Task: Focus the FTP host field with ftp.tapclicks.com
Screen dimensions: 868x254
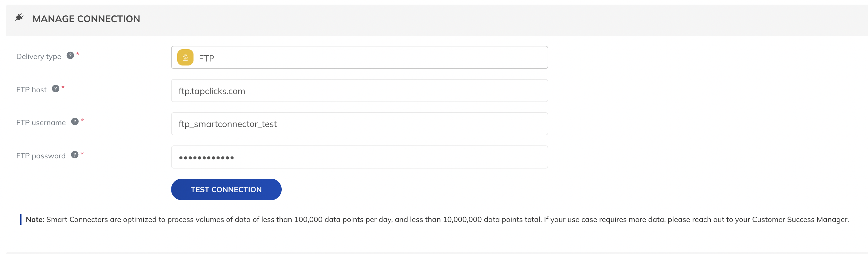Action: [360, 91]
